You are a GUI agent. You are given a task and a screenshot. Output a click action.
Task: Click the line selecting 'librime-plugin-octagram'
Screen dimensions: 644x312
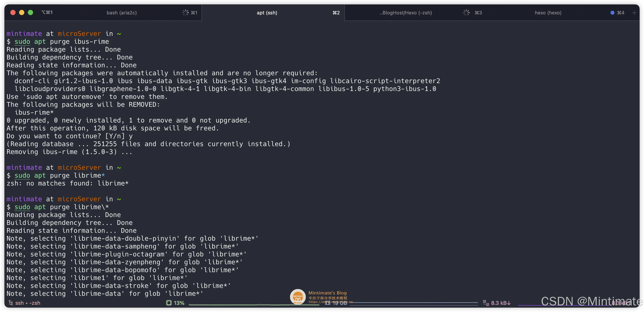click(127, 254)
